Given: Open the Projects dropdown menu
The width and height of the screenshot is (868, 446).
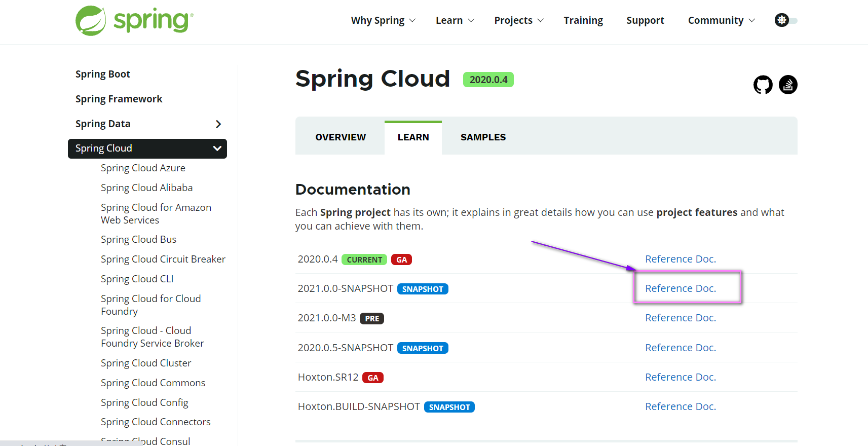Looking at the screenshot, I should tap(519, 20).
